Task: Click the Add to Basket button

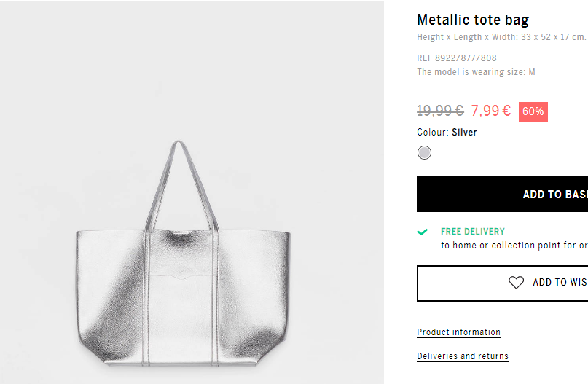Action: pos(502,194)
